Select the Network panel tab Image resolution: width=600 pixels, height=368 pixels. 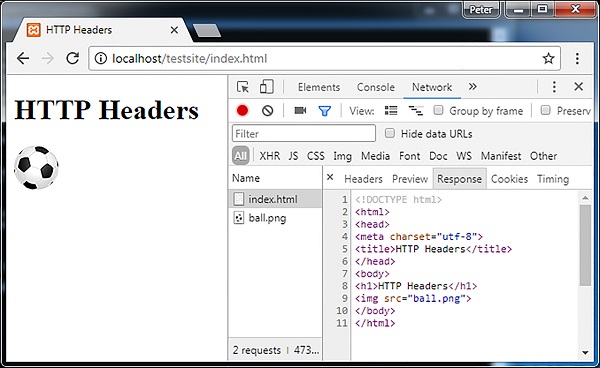432,87
